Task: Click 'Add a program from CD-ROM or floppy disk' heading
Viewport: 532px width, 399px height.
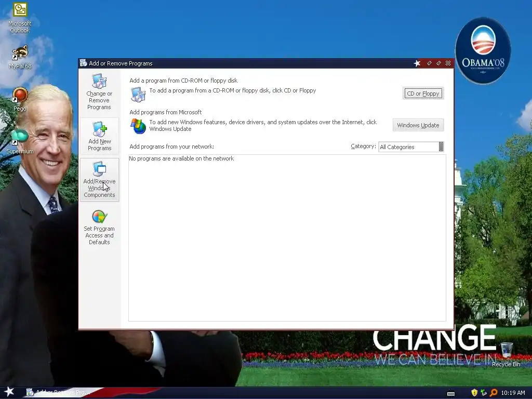Action: 183,81
